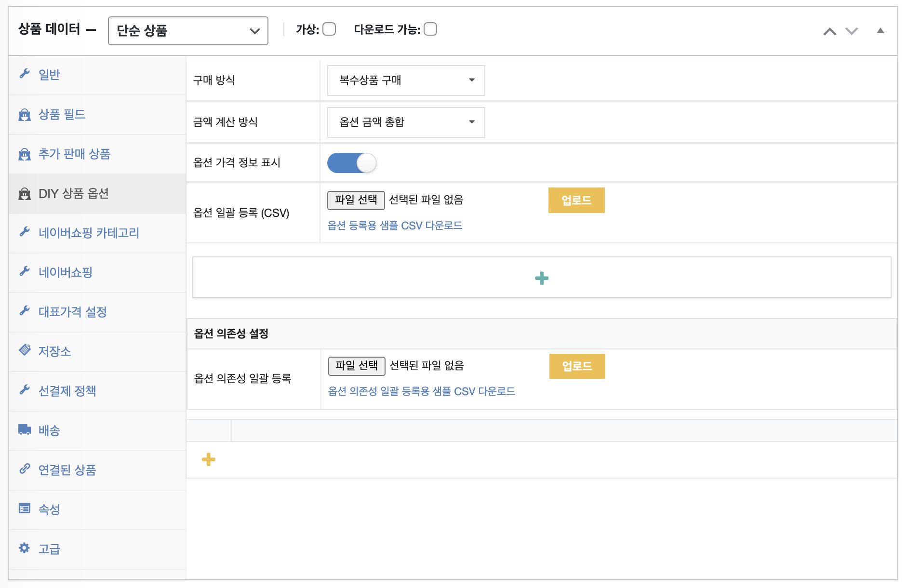
Task: Click the move-up arrow in panel header
Action: (829, 31)
